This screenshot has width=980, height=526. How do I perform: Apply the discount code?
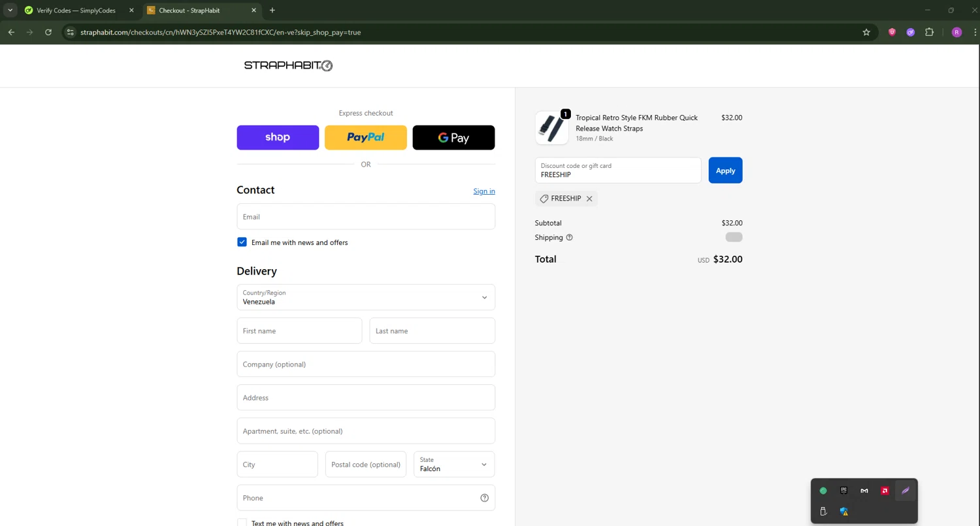point(725,171)
